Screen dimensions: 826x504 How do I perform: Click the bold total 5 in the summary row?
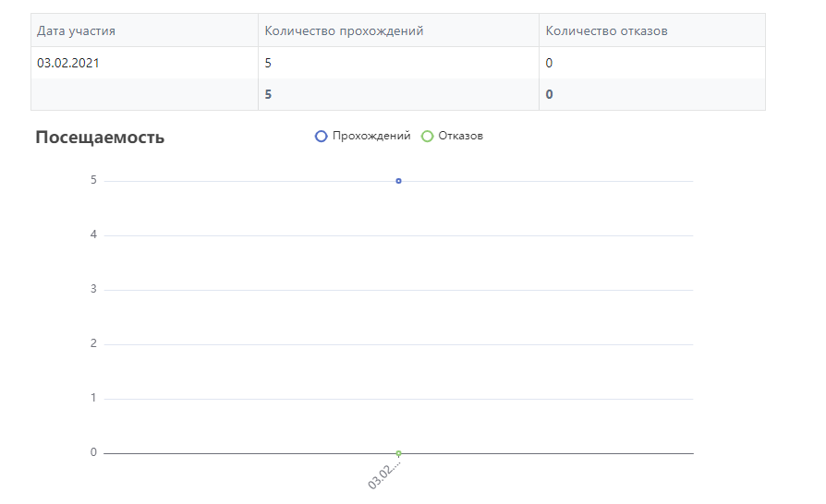tap(269, 94)
